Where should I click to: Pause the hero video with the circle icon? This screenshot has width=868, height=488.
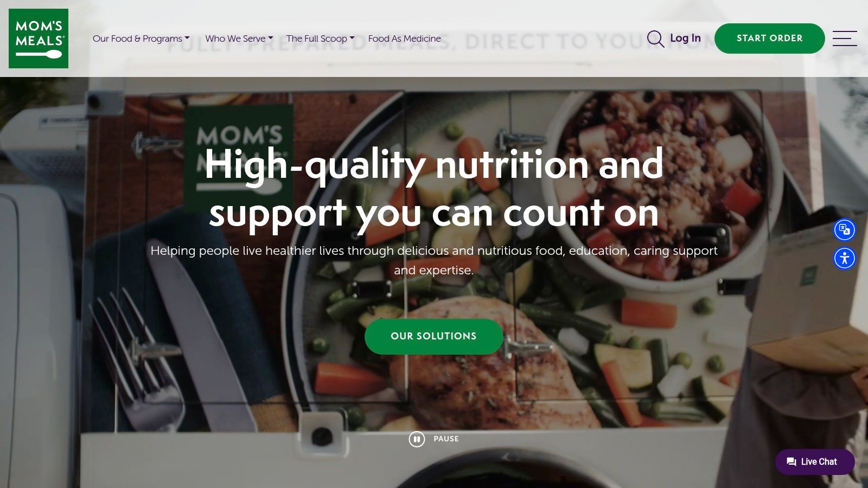pos(417,439)
